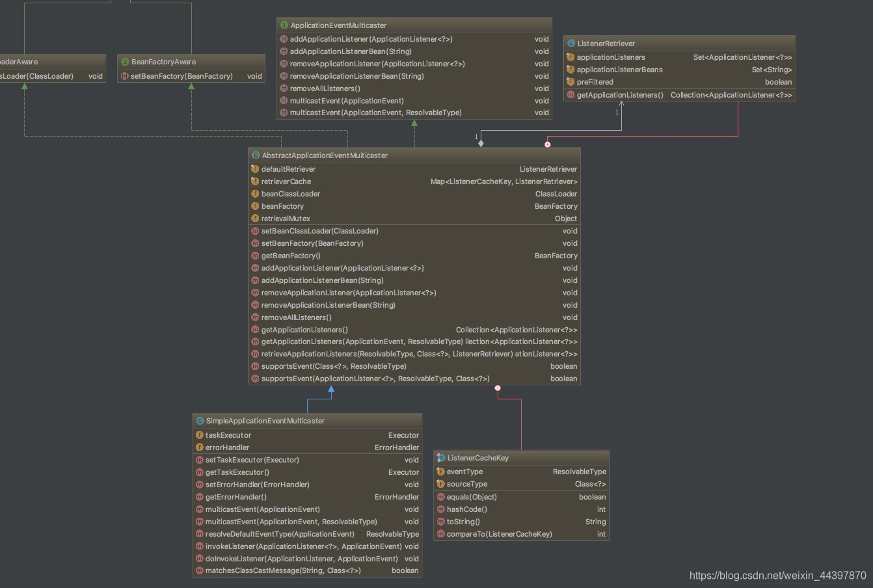Click the blue inheritance arrowhead above SimpleApplicationEventMulticaster
Viewport: 873px width, 588px height.
[x=331, y=389]
